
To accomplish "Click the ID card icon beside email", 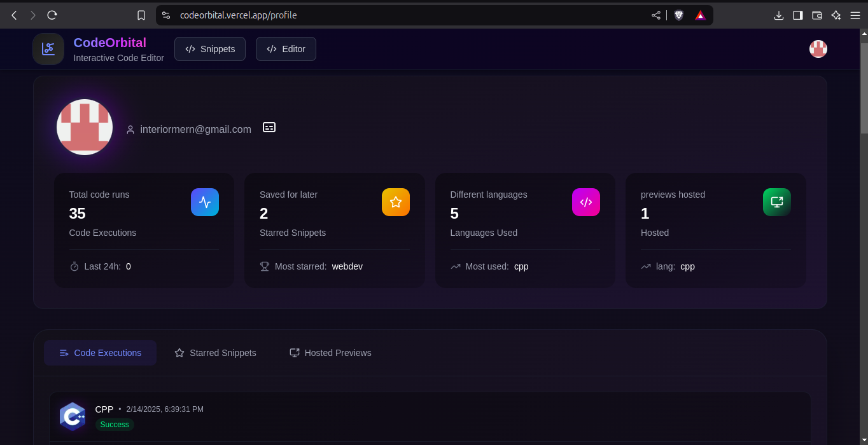I will point(269,127).
